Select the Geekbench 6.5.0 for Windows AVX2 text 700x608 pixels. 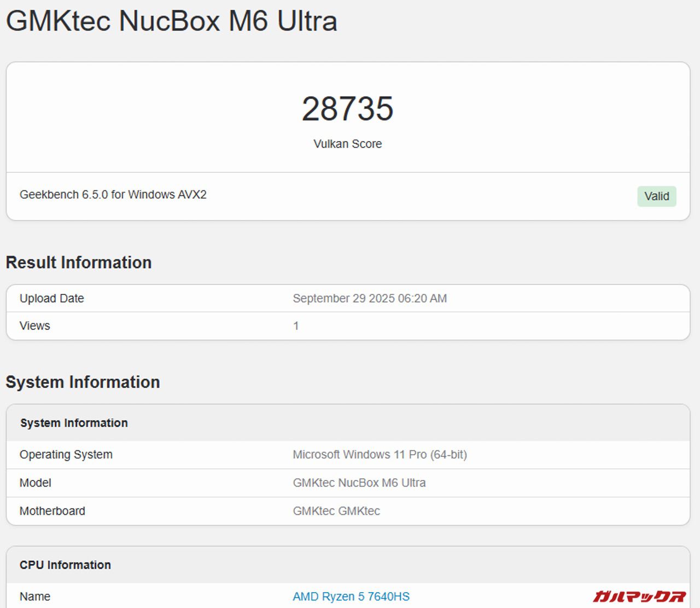pyautogui.click(x=113, y=195)
